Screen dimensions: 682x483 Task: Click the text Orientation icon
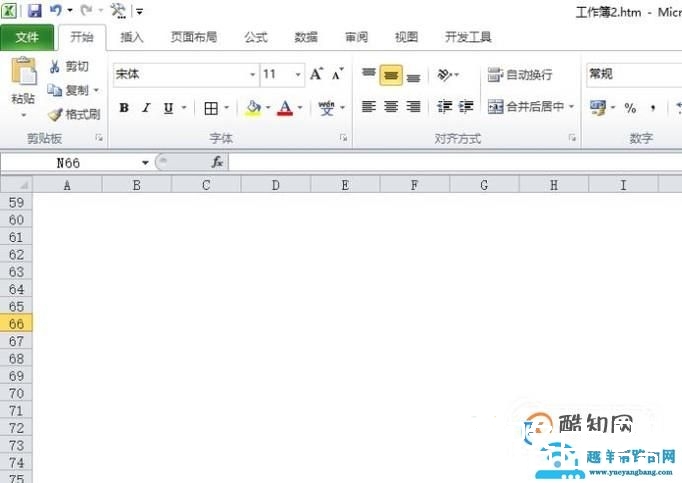click(444, 75)
